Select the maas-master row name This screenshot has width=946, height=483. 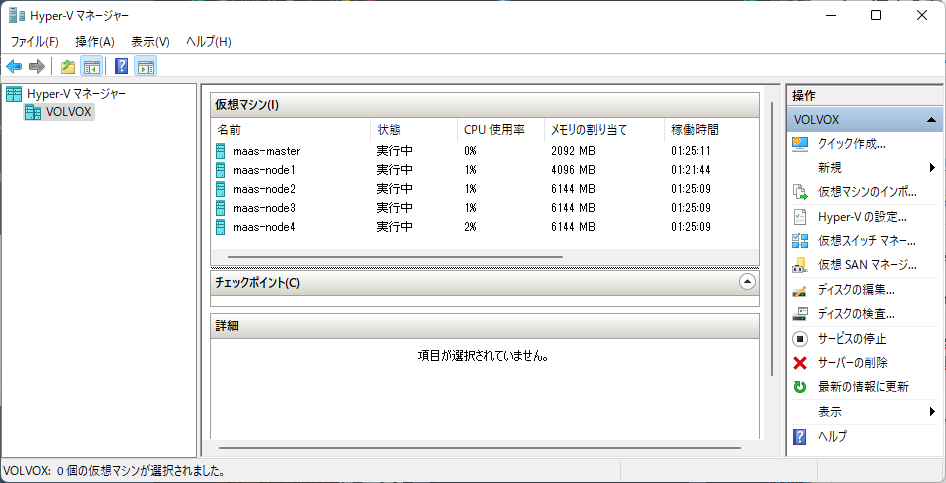click(266, 151)
